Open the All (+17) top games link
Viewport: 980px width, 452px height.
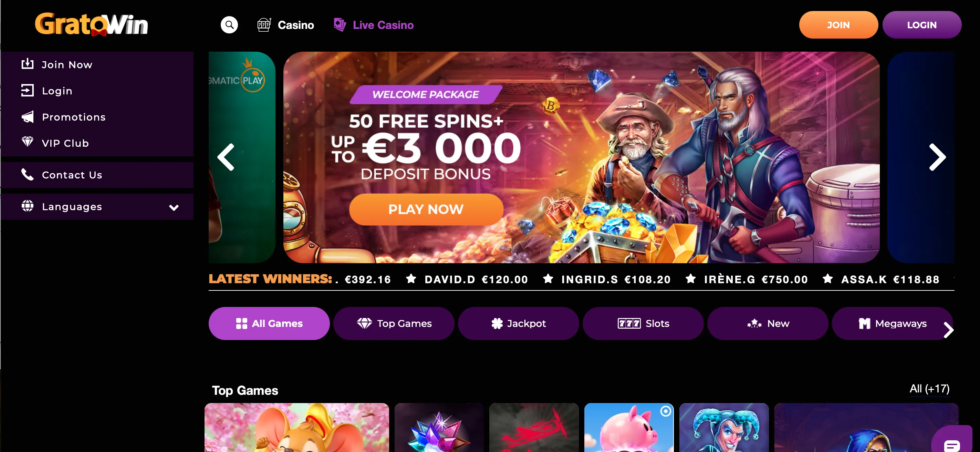click(929, 389)
